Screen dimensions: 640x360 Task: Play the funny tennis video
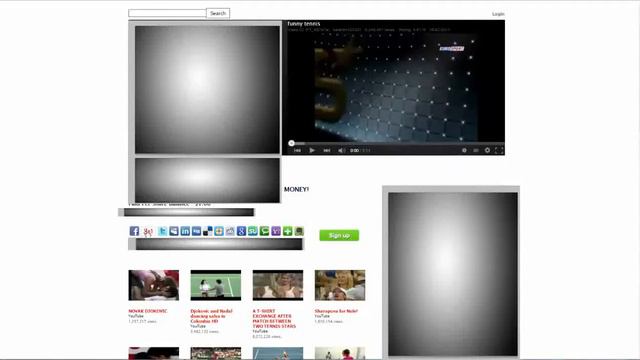click(x=312, y=150)
